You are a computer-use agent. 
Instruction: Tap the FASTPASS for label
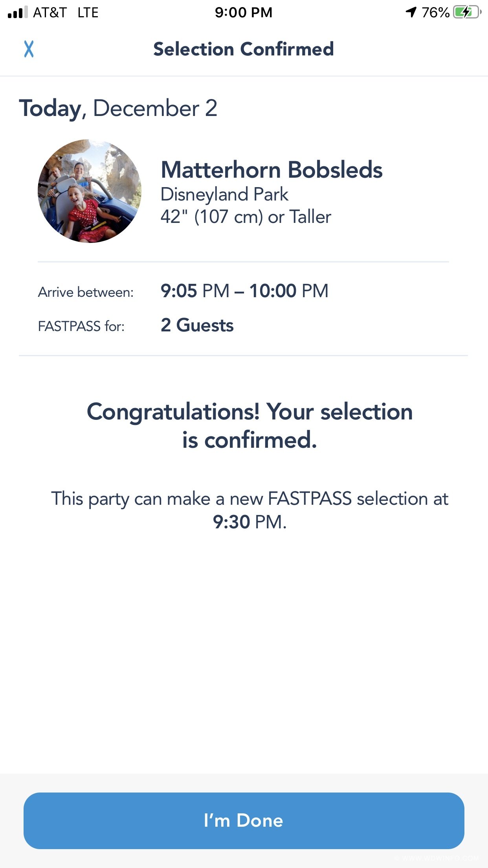coord(81,326)
